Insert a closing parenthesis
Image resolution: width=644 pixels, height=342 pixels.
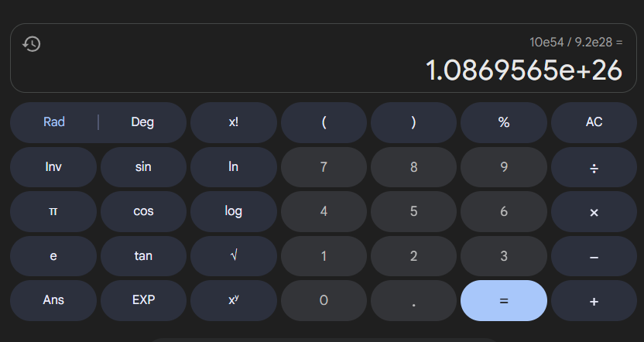[413, 122]
